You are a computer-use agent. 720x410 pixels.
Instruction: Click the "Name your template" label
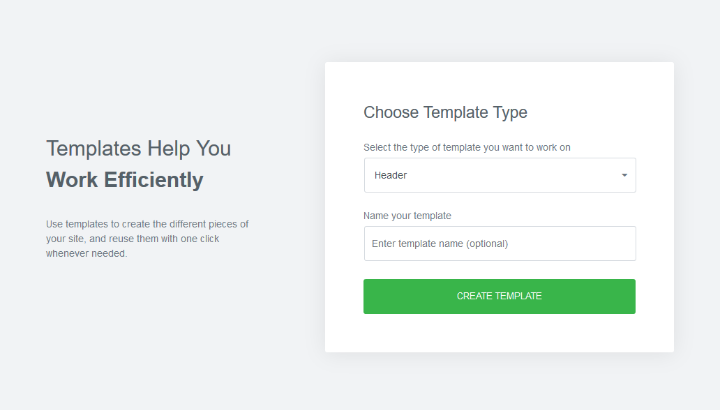pyautogui.click(x=408, y=215)
